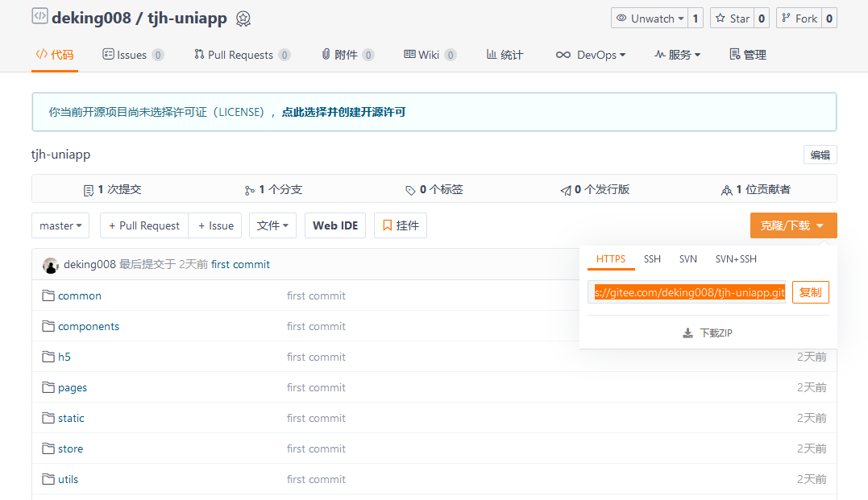Click the 挂件 button
This screenshot has width=868, height=500.
pos(401,225)
